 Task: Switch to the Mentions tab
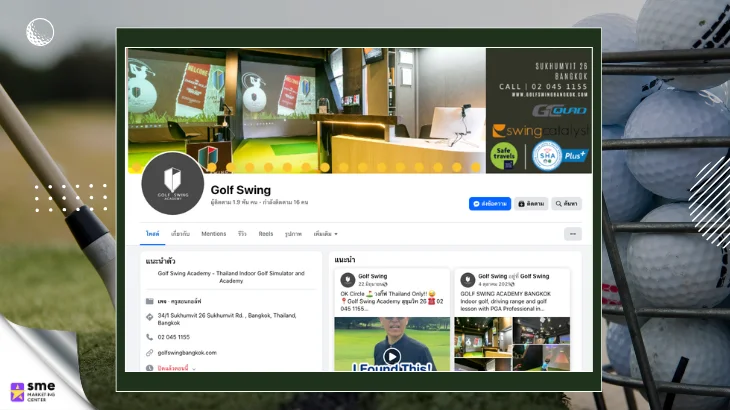213,234
